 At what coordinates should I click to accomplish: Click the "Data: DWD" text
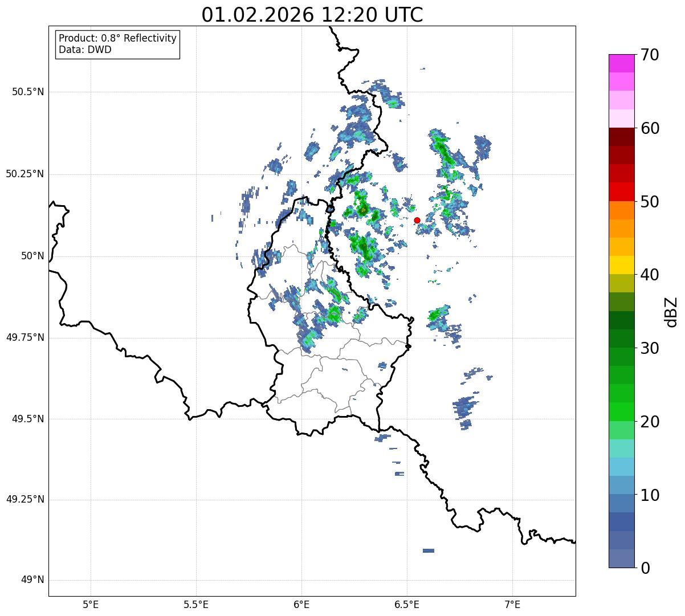coord(85,50)
